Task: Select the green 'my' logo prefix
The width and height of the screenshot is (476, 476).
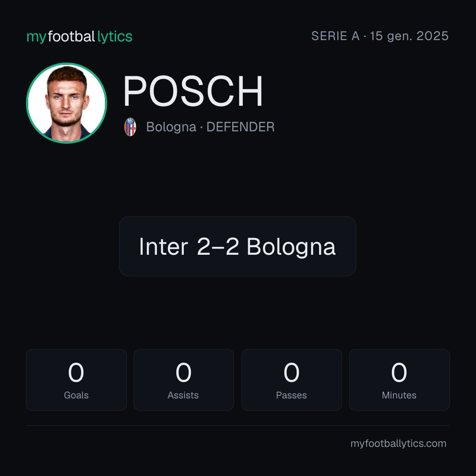Action: coord(37,37)
